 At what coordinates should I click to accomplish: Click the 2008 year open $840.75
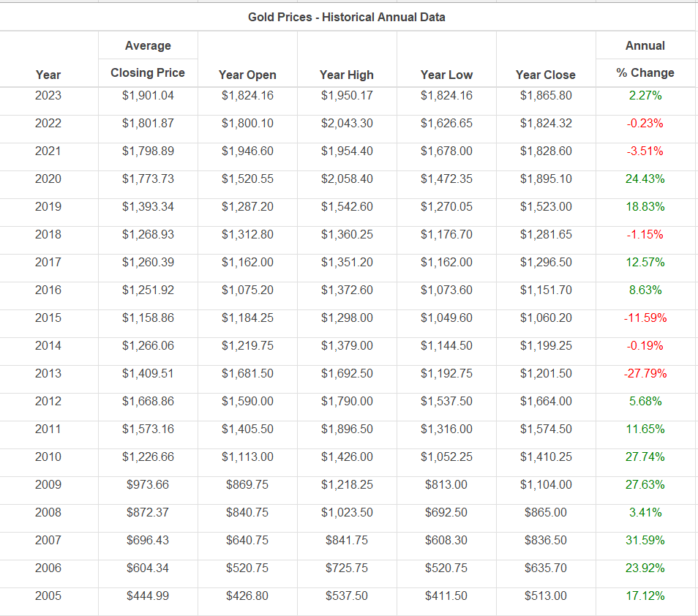coord(247,512)
